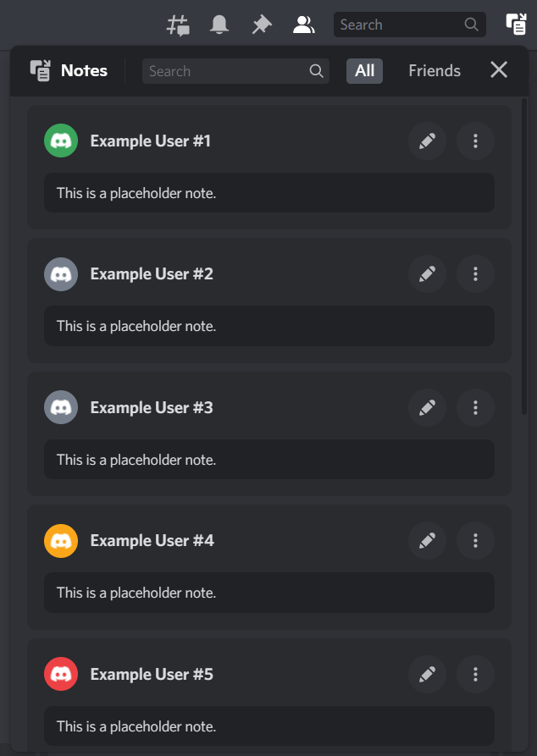Toggle the Member List icon
Image resolution: width=537 pixels, height=756 pixels.
[303, 25]
